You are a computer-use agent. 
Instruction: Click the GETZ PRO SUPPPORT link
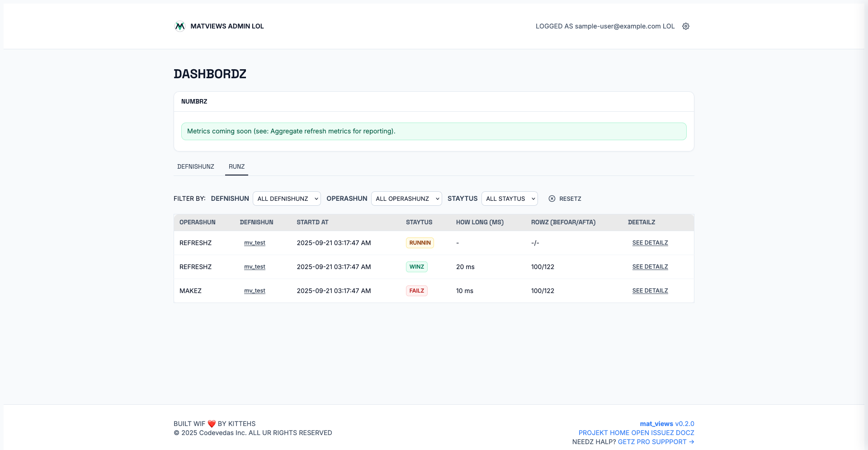point(656,442)
